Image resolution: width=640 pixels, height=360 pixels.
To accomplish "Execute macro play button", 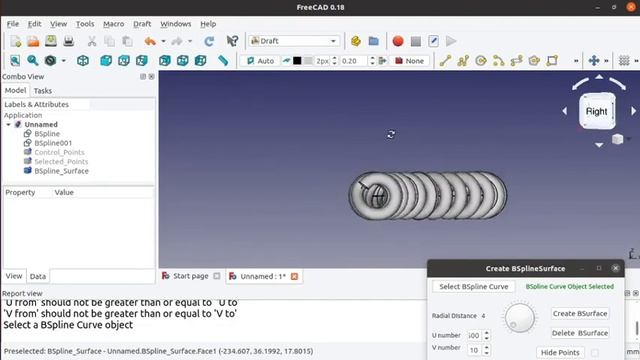I will (451, 41).
